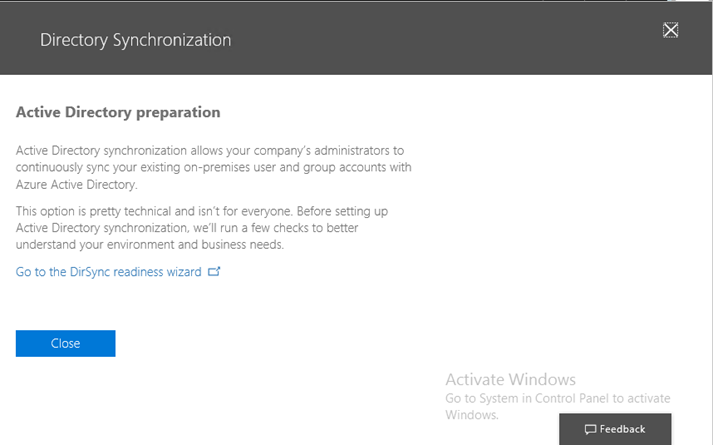Open the Feedback button
The image size is (713, 445).
coord(615,429)
